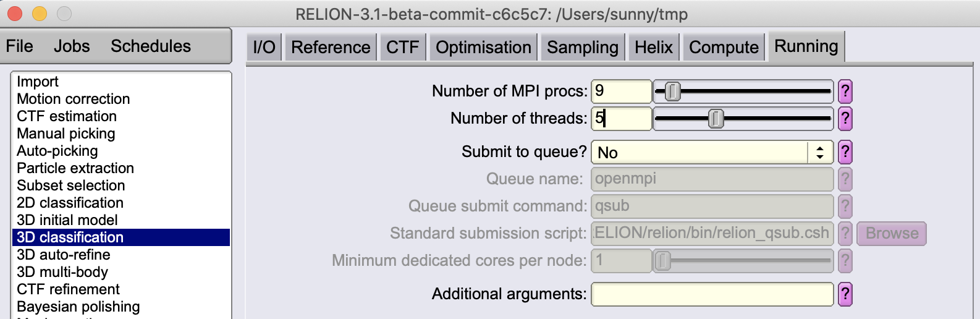Click the Number of MPI procs field
The height and width of the screenshot is (319, 980).
pos(621,91)
